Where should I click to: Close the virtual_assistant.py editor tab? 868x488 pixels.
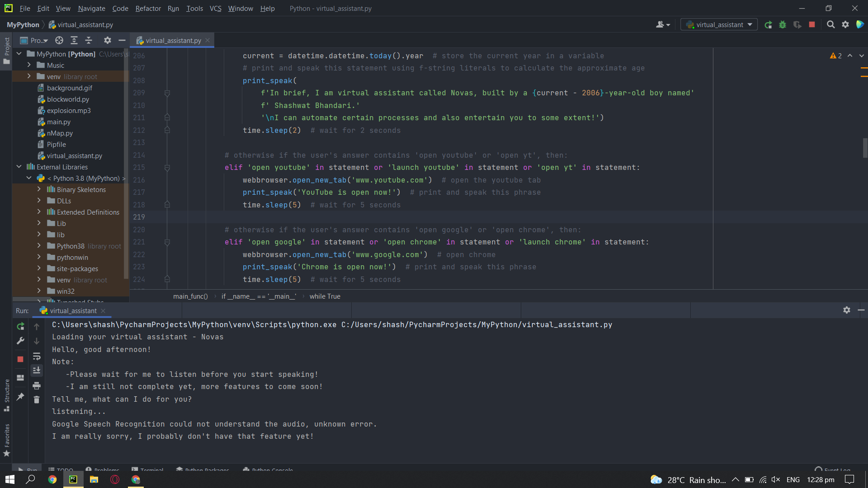click(208, 40)
